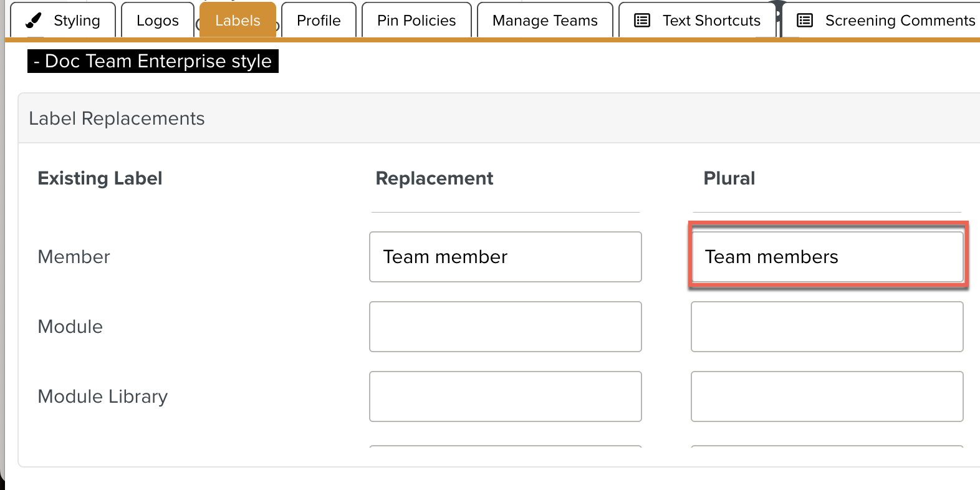
Task: Focus the Module Library plural field
Action: pyautogui.click(x=827, y=396)
